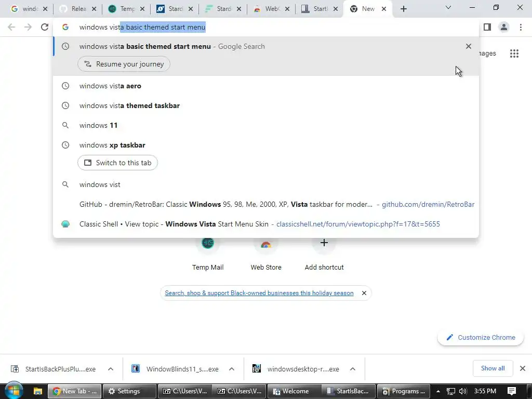The width and height of the screenshot is (532, 399).
Task: Switch to the GitHub 'Relea' tab
Action: [x=78, y=9]
